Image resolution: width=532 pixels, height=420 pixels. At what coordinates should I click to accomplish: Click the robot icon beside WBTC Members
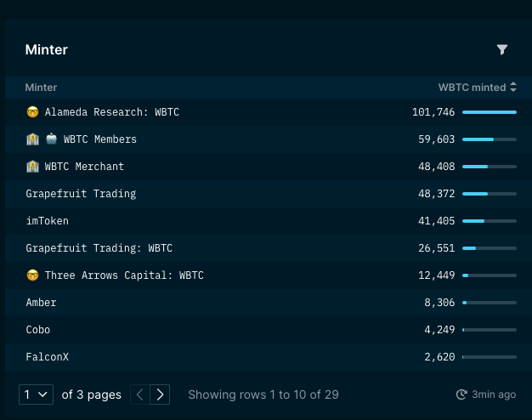51,139
